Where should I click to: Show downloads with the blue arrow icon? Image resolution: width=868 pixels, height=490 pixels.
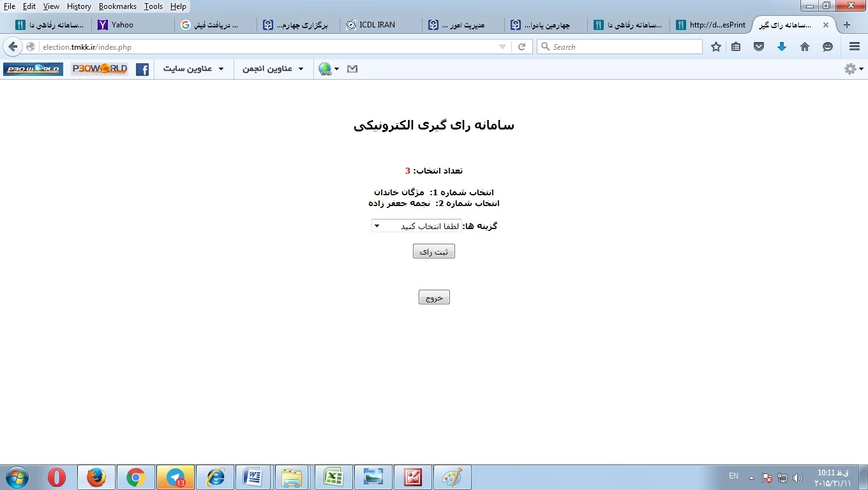pos(782,47)
